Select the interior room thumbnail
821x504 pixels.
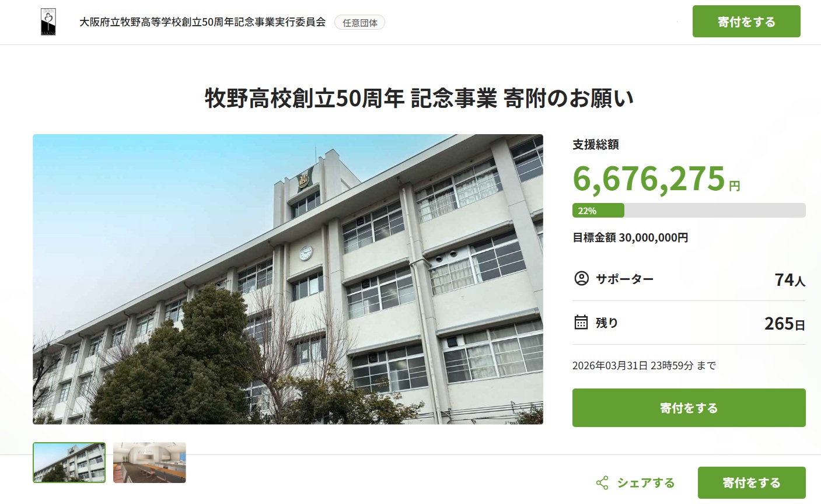click(x=149, y=463)
